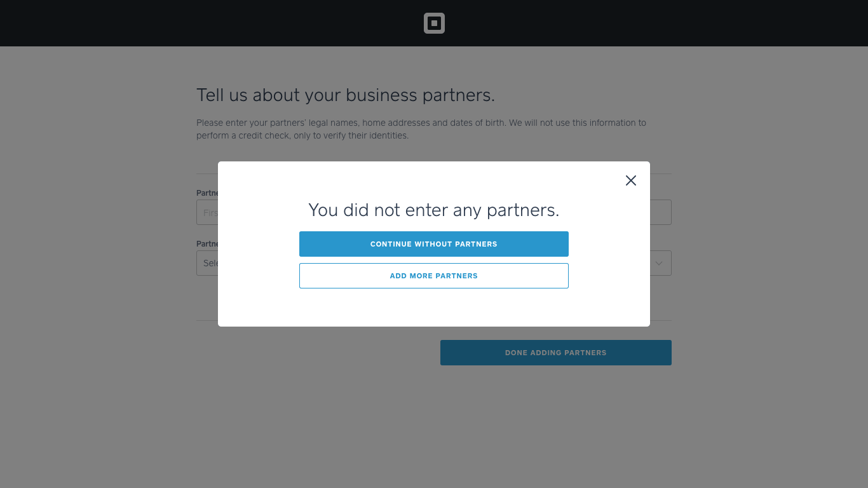Click the partner text field right of dialog
This screenshot has height=488, width=868.
coord(660,212)
